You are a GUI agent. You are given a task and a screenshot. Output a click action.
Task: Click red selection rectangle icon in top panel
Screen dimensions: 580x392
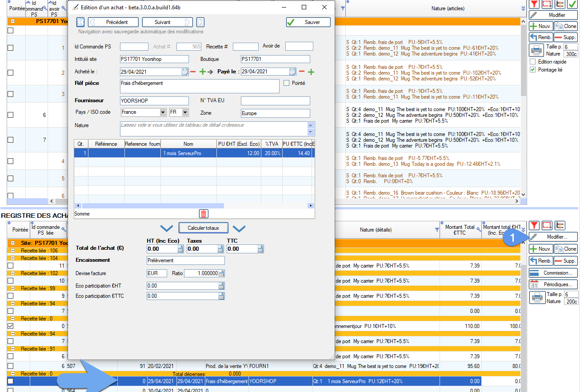tap(547, 4)
